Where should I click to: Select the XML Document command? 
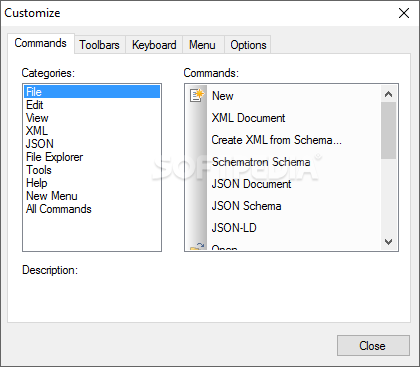coord(248,118)
